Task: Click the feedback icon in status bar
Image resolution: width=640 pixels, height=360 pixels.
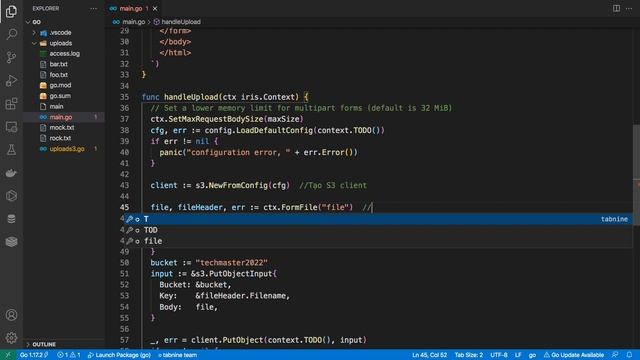Action: 615,355
